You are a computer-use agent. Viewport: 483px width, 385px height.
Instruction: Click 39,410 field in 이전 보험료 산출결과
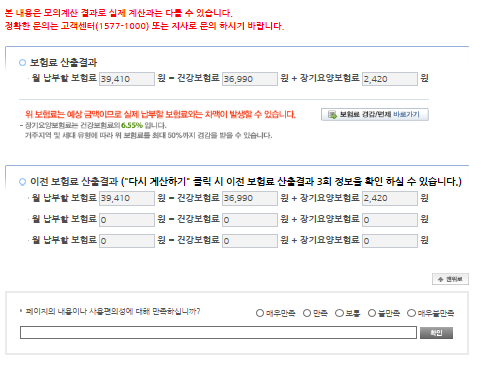(x=127, y=198)
